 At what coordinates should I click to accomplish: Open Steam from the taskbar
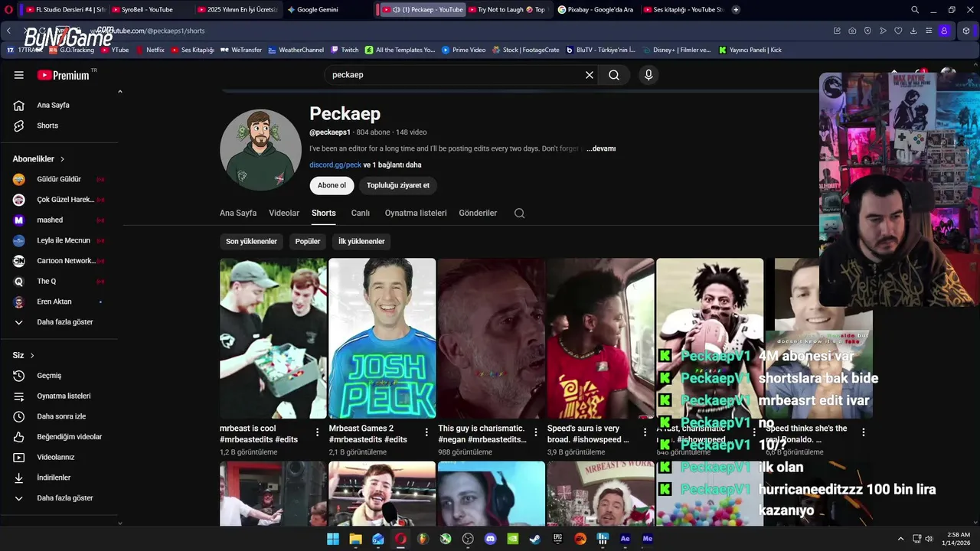tap(535, 539)
